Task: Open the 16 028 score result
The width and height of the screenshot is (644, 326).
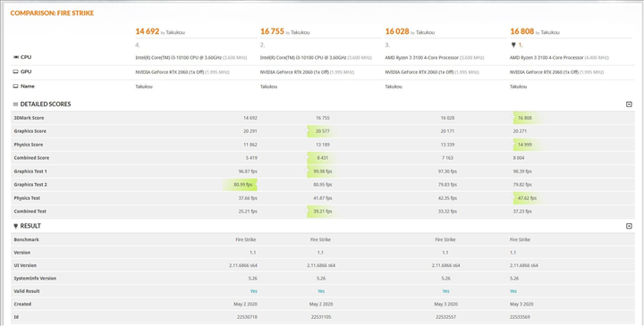Action: coord(397,31)
